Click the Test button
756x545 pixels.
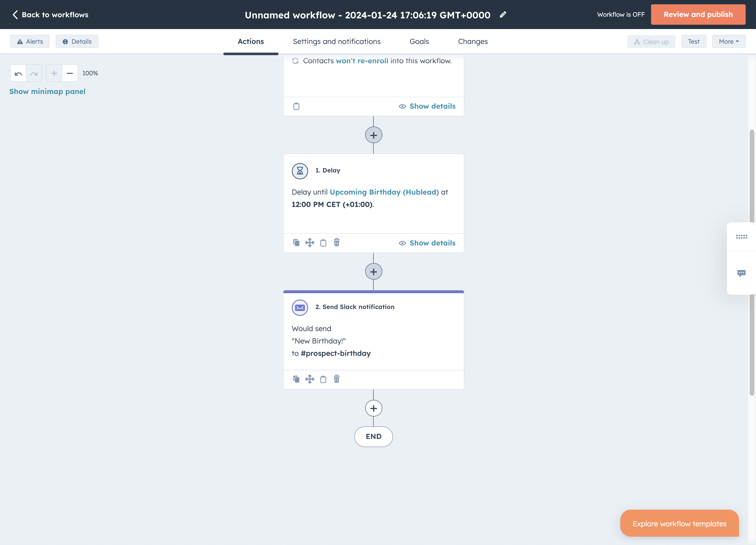[x=694, y=41]
